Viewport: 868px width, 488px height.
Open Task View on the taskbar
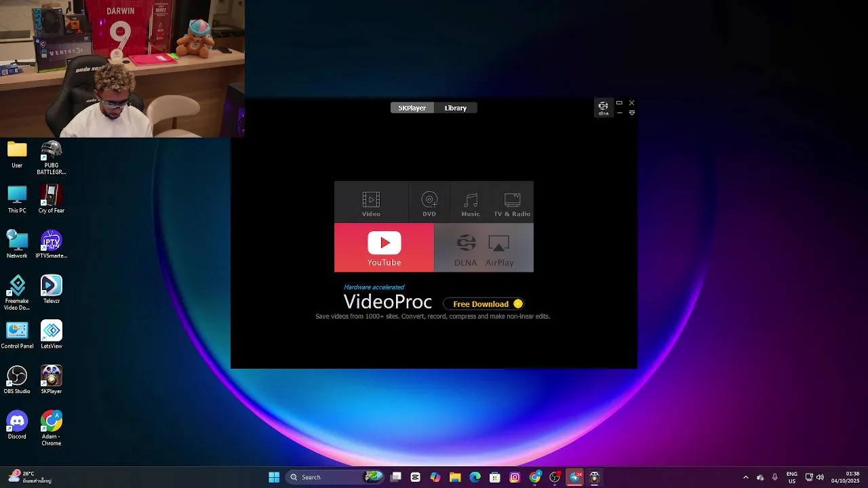coord(396,477)
